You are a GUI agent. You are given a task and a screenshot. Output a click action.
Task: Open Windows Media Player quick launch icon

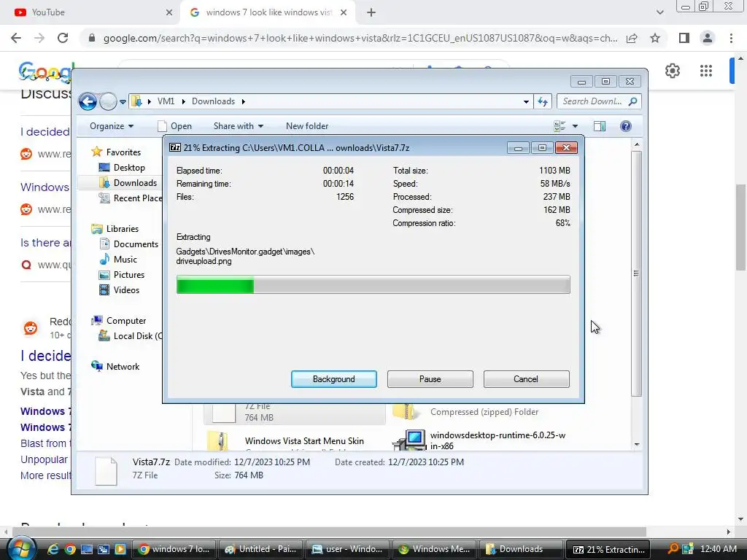click(120, 549)
